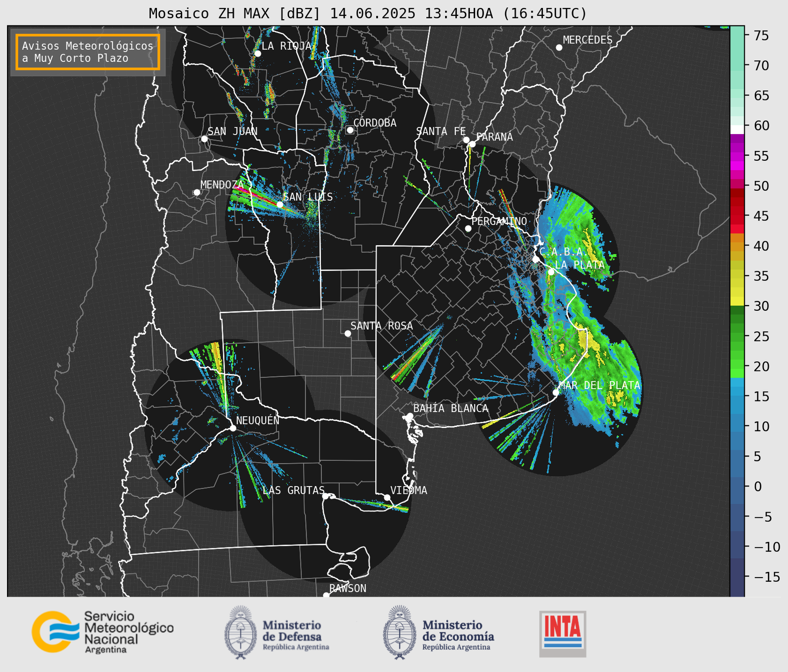Click the BAHÍA BLANCA label text

(x=451, y=408)
